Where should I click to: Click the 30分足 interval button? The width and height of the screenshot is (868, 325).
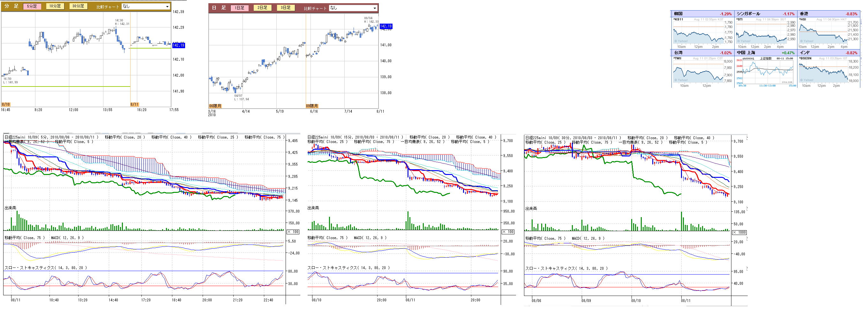(78, 6)
